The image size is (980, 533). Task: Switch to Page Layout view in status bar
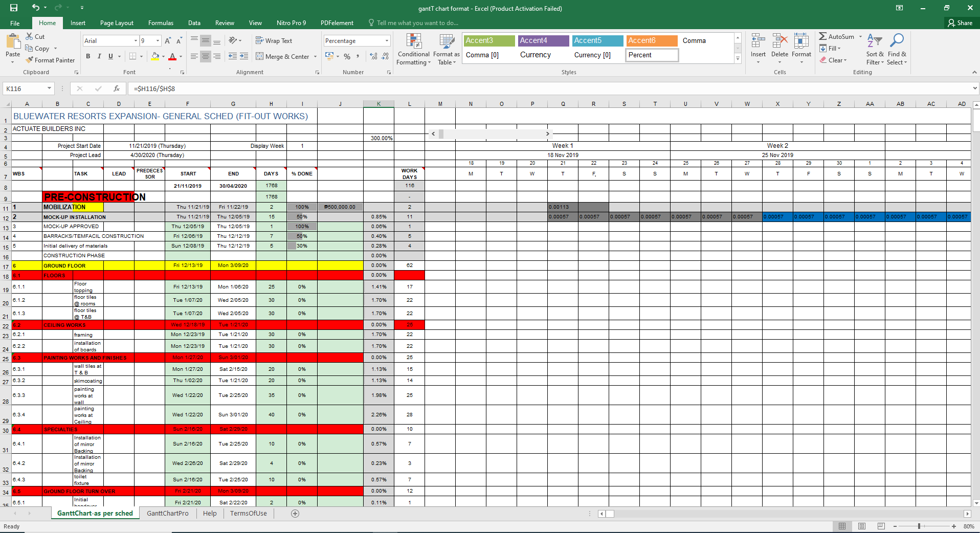coord(862,526)
